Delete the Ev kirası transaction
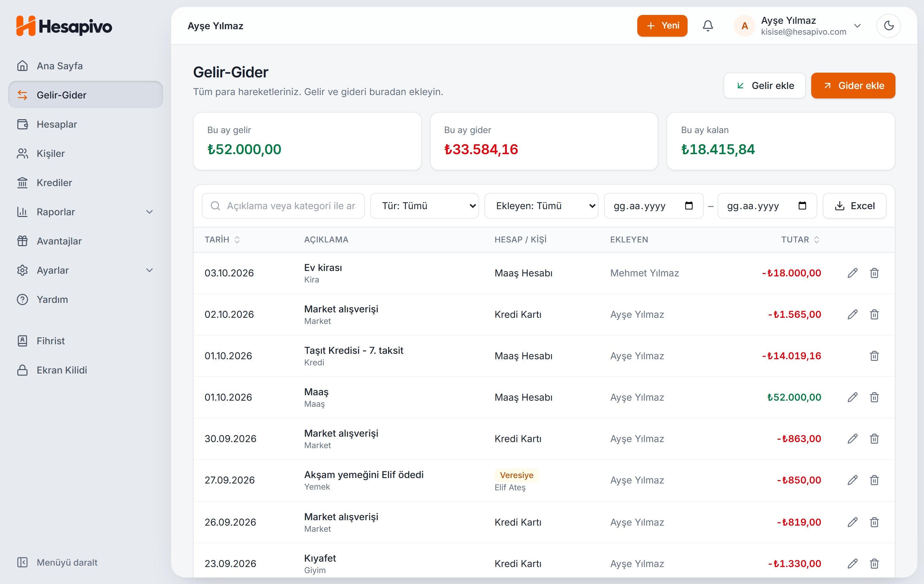Image resolution: width=924 pixels, height=584 pixels. pos(874,273)
